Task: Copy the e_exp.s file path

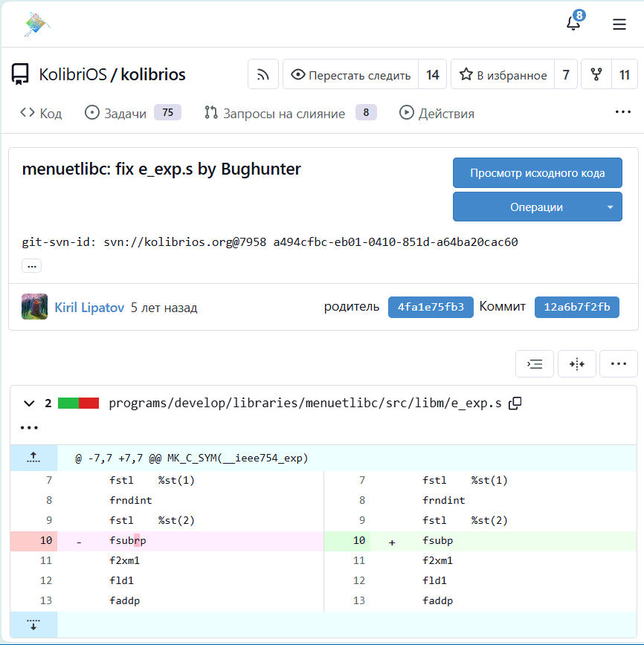Action: click(x=515, y=403)
